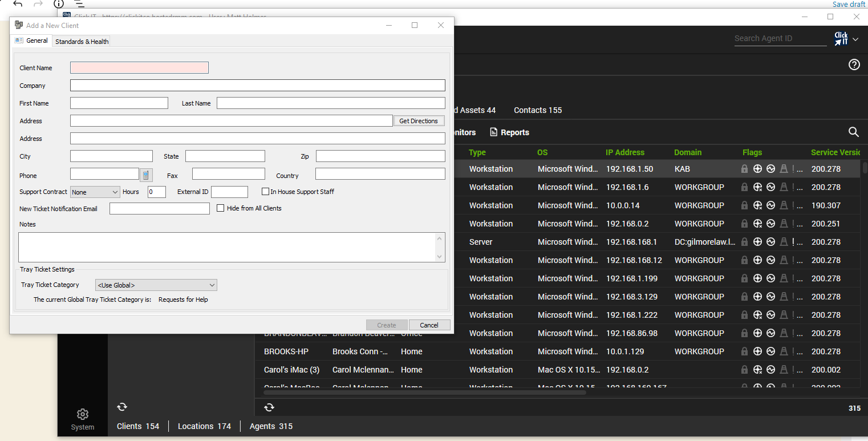Click the undo arrow at top left
The image size is (868, 441).
[x=18, y=4]
